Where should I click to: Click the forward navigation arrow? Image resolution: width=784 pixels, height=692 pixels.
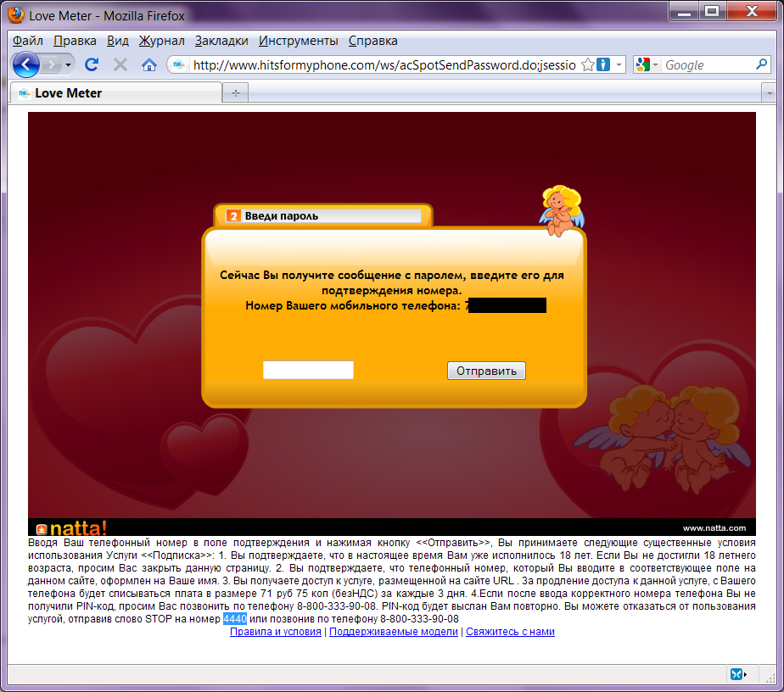point(51,64)
